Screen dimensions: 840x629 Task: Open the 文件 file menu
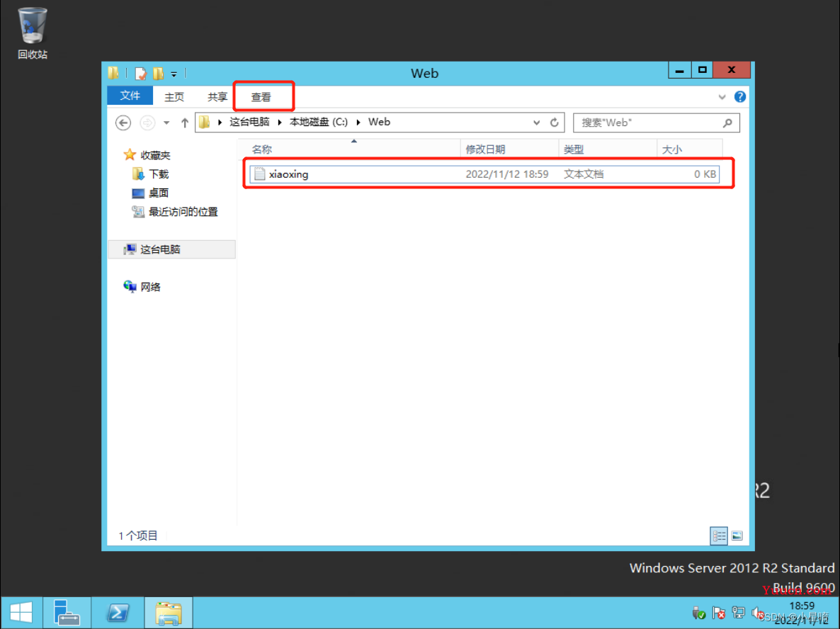tap(130, 96)
